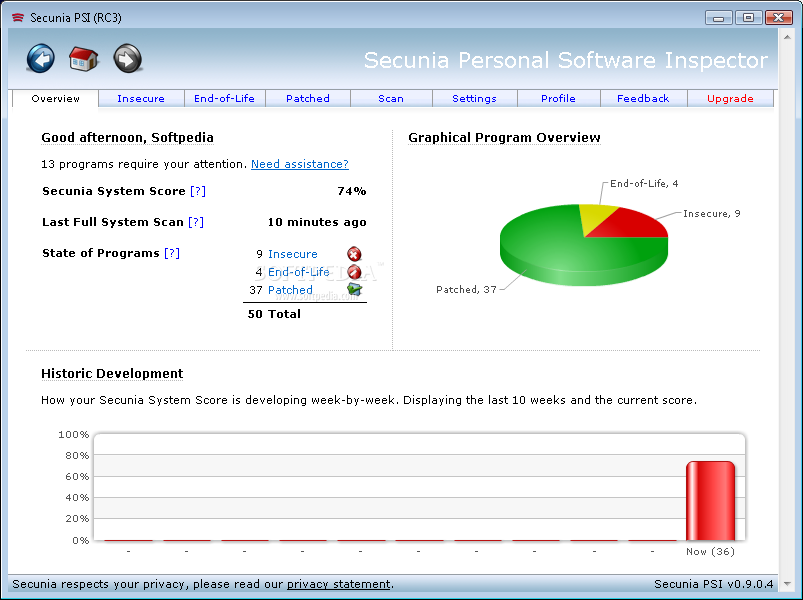803x600 pixels.
Task: Click the 'Secunia PSI v0.9.0.4' version text
Action: point(713,584)
